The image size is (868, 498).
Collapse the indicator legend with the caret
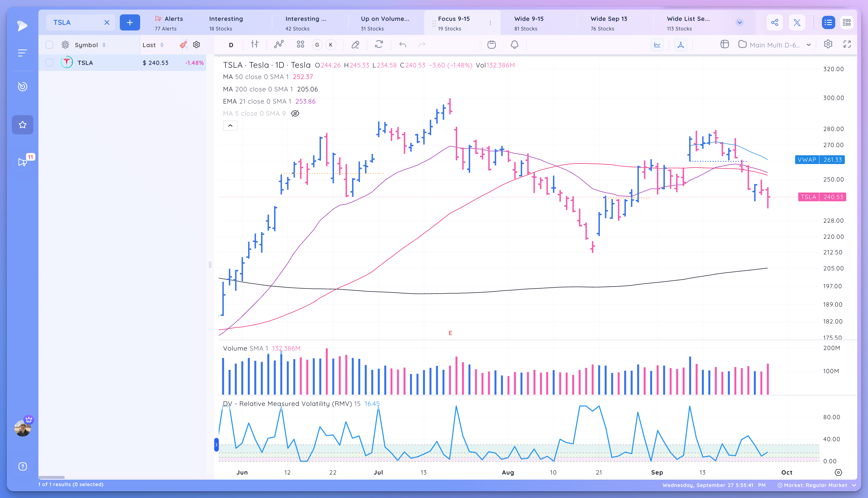click(230, 126)
